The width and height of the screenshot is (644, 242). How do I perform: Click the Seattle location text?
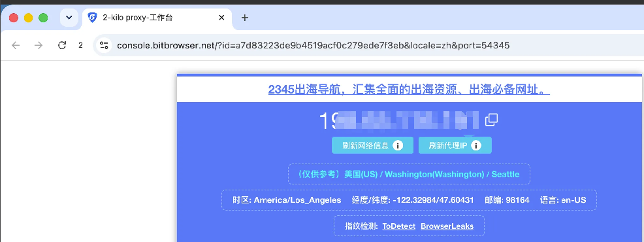point(505,174)
